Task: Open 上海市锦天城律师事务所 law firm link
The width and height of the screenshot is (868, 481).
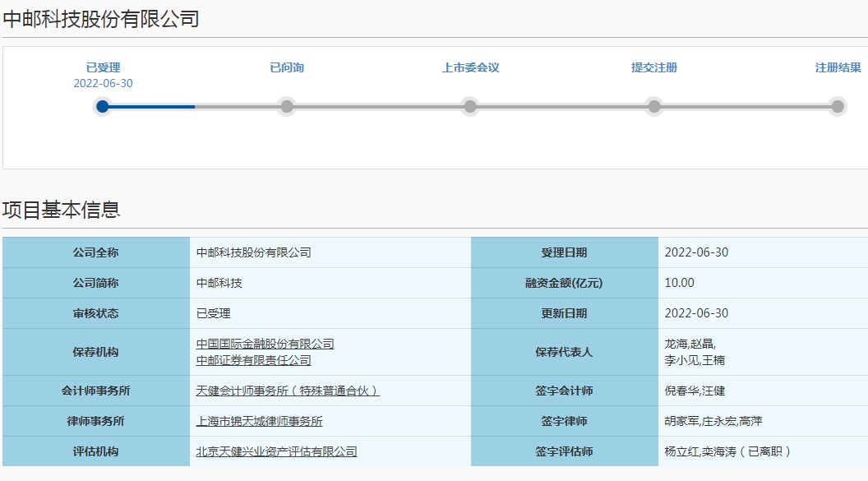Action: [259, 421]
